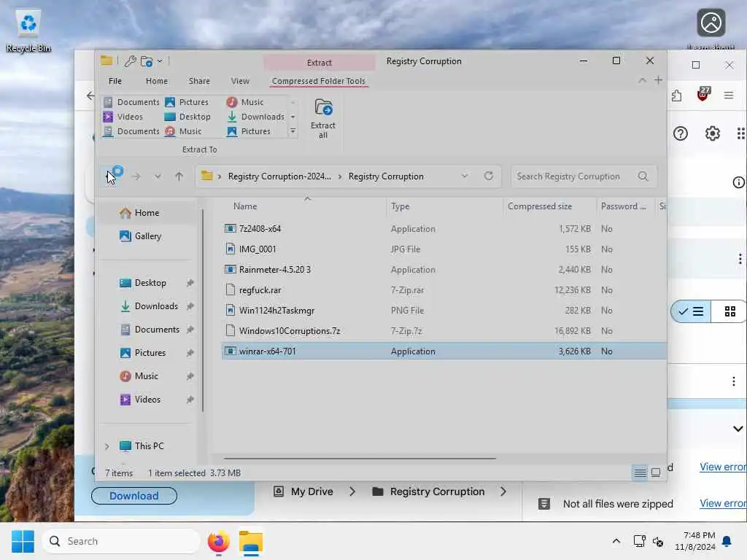Switch Drive to list layout toggle
Screen dimensions: 747x560
click(x=691, y=311)
